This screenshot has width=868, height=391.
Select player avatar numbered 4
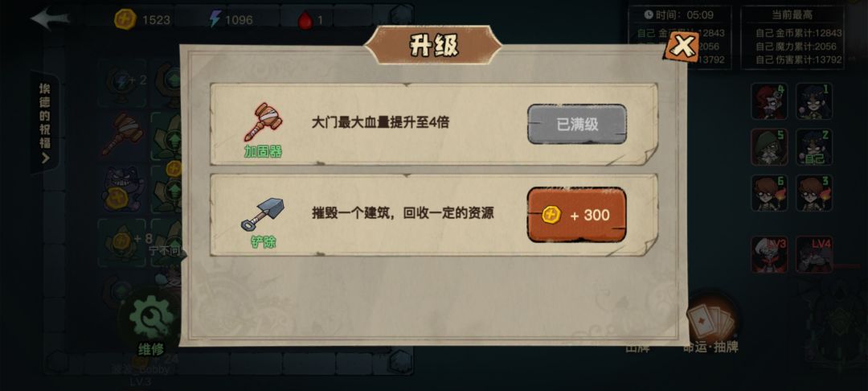[x=769, y=101]
